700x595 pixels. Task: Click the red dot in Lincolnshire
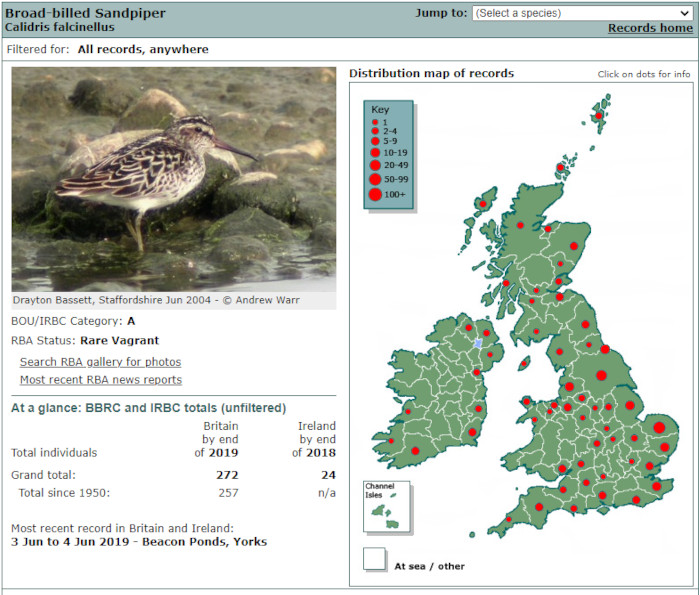point(630,405)
